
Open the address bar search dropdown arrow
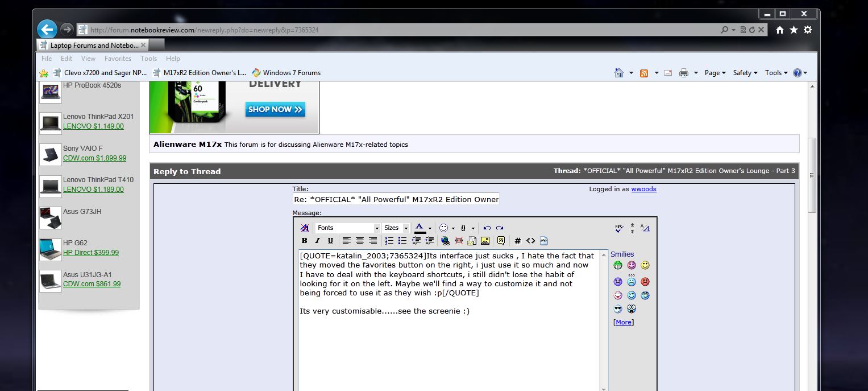(x=733, y=30)
